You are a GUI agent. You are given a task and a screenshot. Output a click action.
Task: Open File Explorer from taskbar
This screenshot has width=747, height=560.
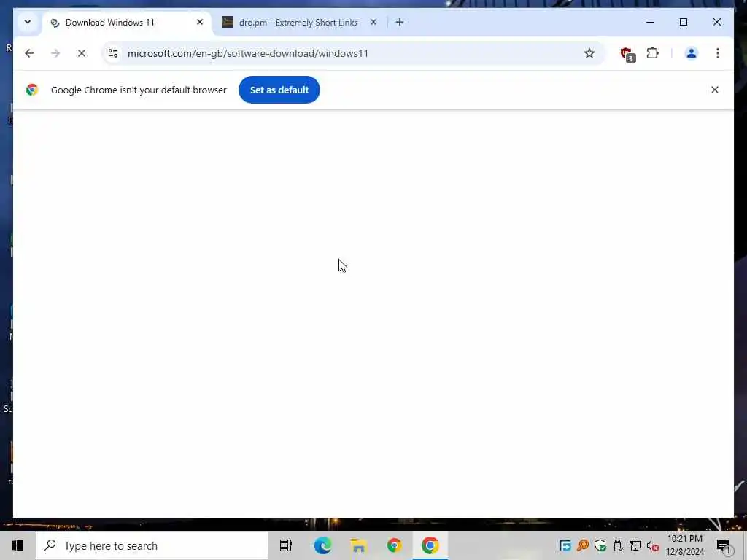click(x=358, y=545)
